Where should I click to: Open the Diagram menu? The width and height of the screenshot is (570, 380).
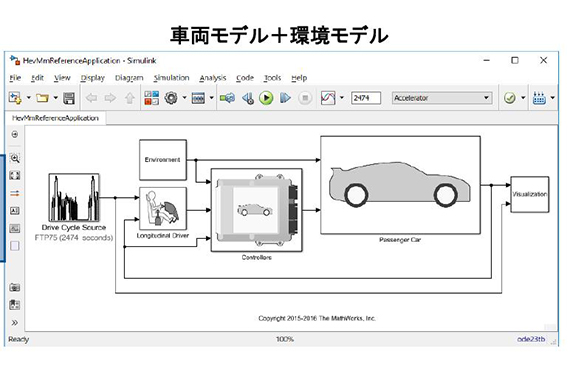point(129,78)
